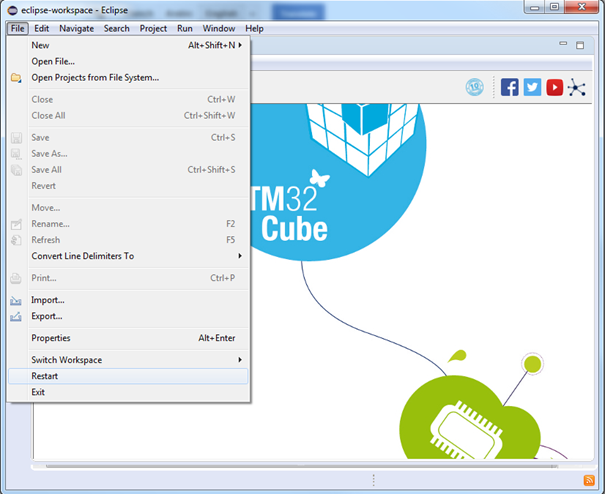This screenshot has height=494, width=605.
Task: Choose Import... menu entry
Action: (128, 300)
